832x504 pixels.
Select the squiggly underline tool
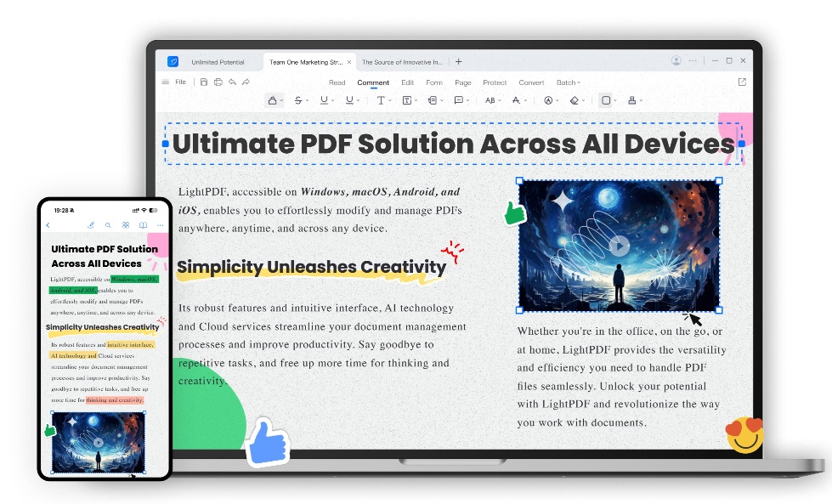pos(349,100)
